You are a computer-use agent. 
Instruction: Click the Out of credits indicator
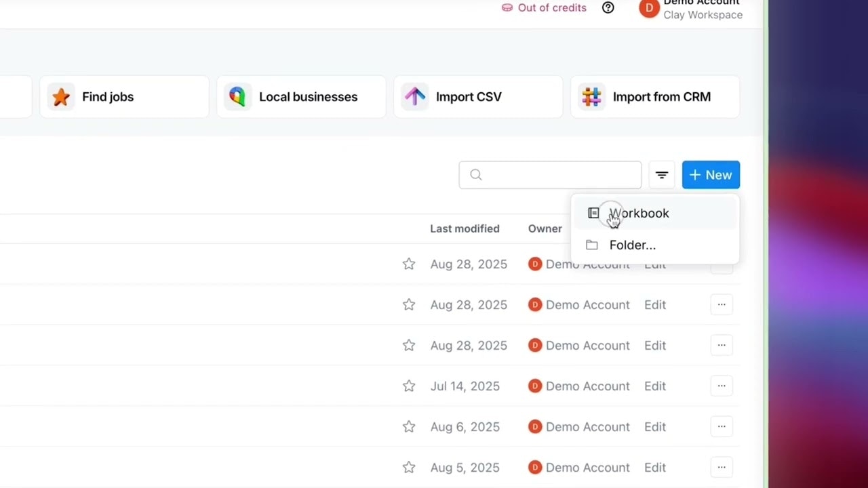544,8
